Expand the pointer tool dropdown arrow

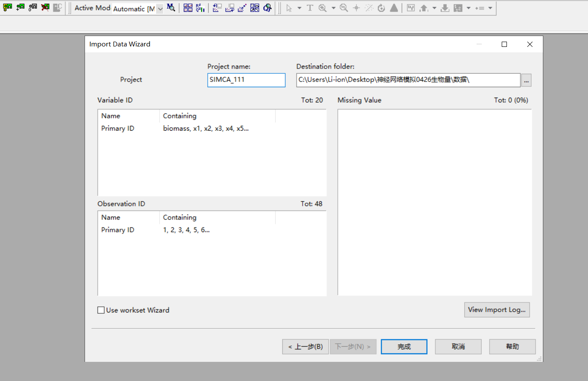[x=299, y=8]
